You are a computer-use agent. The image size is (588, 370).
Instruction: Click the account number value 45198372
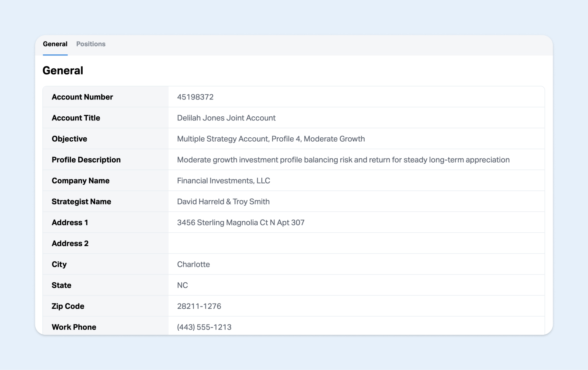pyautogui.click(x=195, y=97)
